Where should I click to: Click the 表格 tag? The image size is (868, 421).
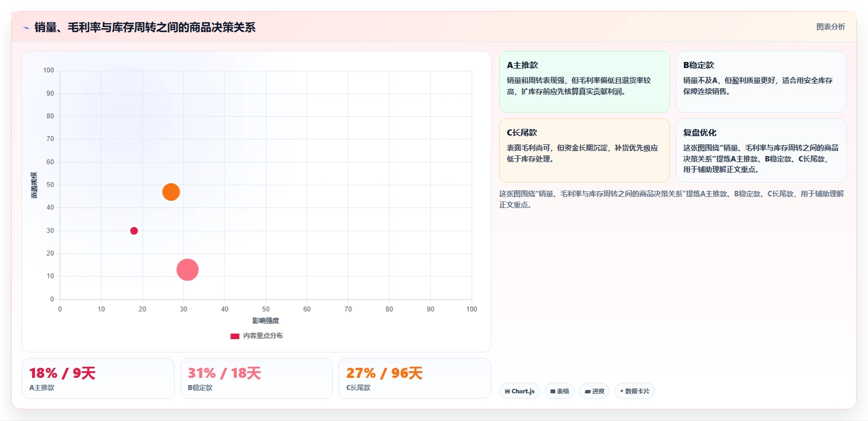[x=560, y=391]
